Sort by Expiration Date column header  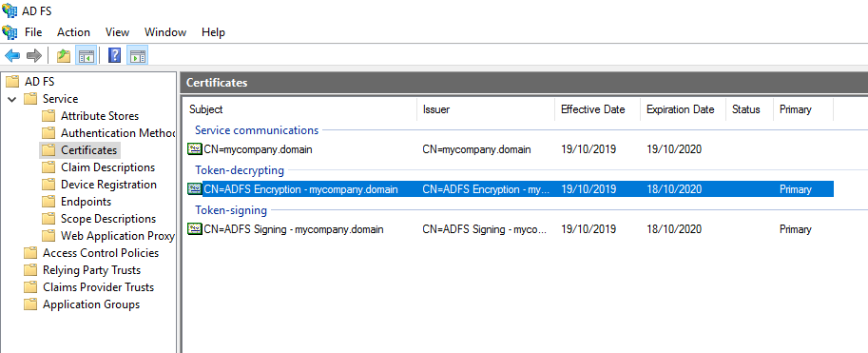(x=683, y=109)
